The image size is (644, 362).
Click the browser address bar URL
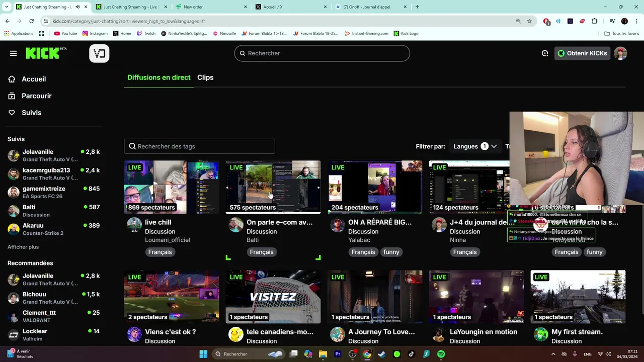[129, 21]
